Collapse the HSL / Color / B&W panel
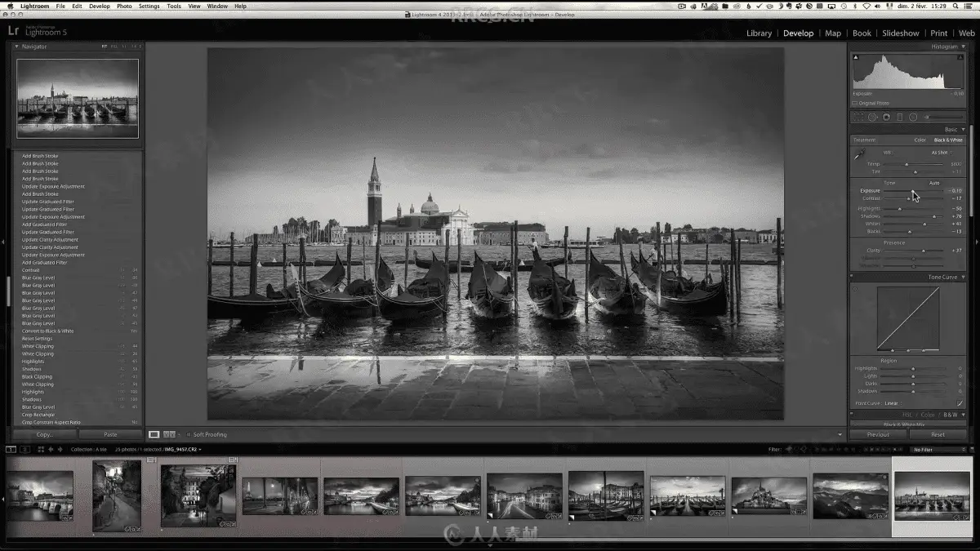This screenshot has width=980, height=551. 963,415
